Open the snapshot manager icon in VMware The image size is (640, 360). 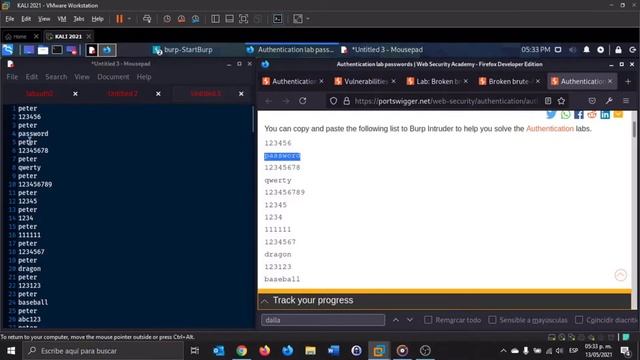(x=196, y=19)
